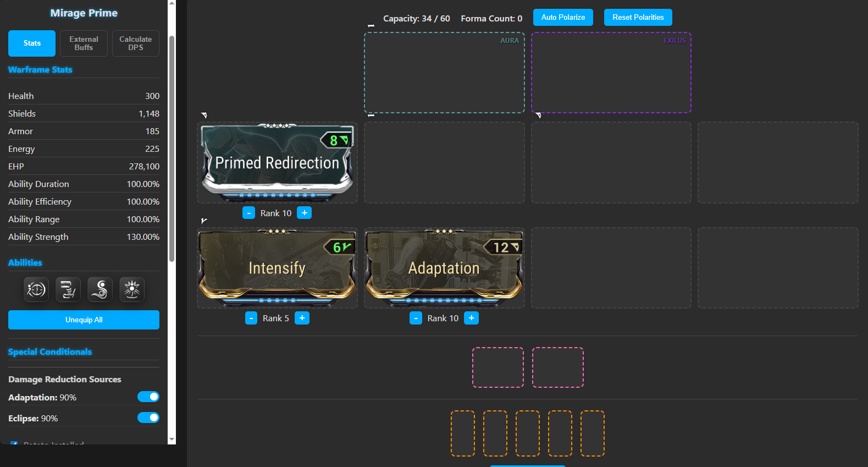
Task: Click the Auto Polarize button
Action: click(x=563, y=17)
